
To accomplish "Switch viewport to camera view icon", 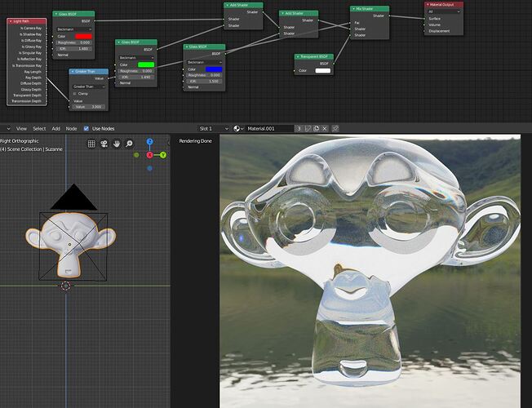I will tap(104, 144).
